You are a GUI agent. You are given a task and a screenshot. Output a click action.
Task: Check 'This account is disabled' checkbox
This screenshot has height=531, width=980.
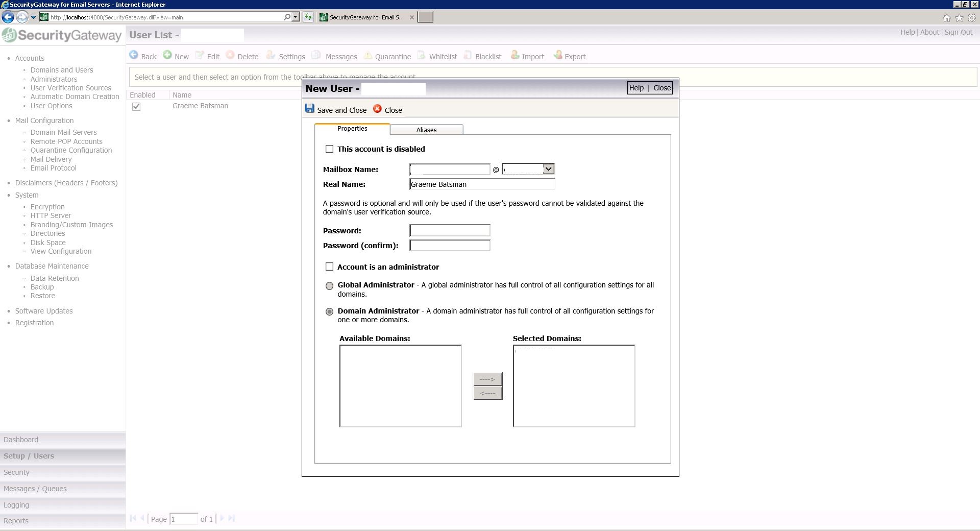[x=330, y=149]
